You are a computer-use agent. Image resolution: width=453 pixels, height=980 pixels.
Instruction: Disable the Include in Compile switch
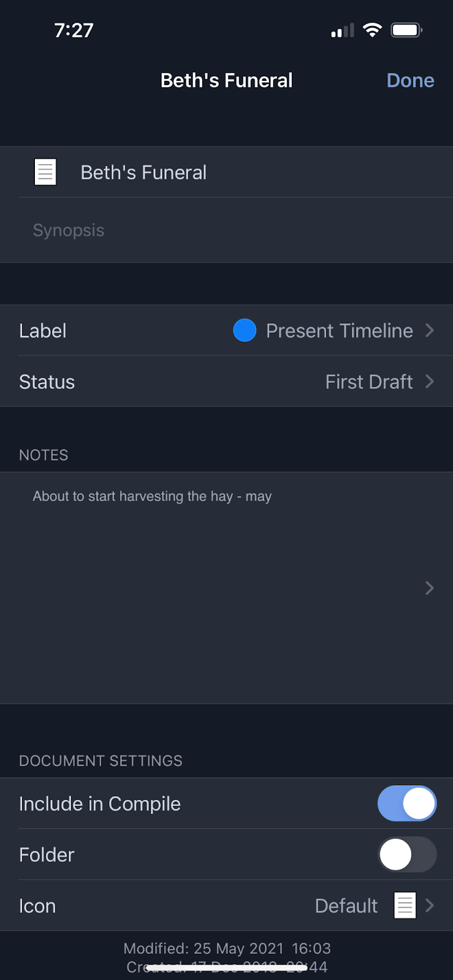coord(407,804)
